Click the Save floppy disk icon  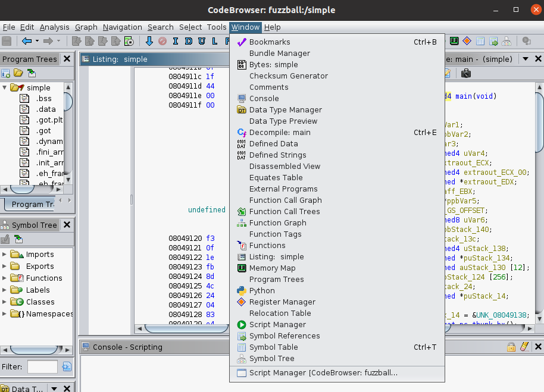click(7, 41)
